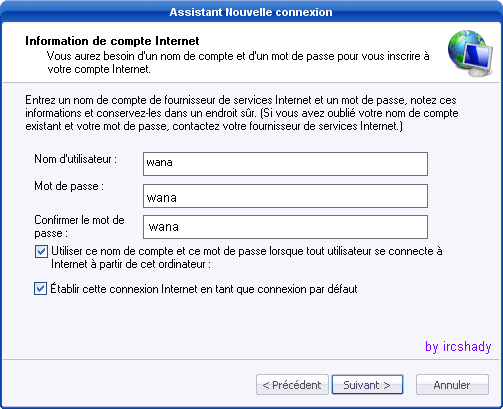Focus the Nom d'utilisateur input field
Screen dimensions: 503x409
pos(285,164)
